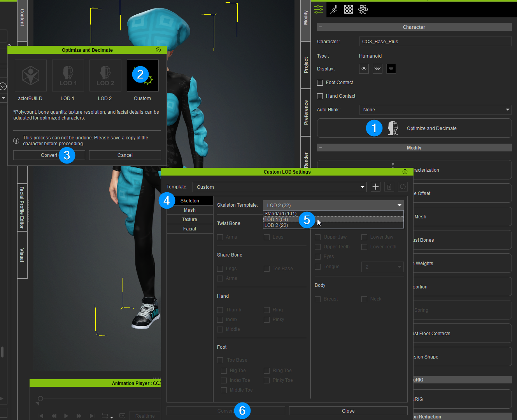
Task: Click Convert in Optimize and Decimate dialog
Action: (x=49, y=155)
